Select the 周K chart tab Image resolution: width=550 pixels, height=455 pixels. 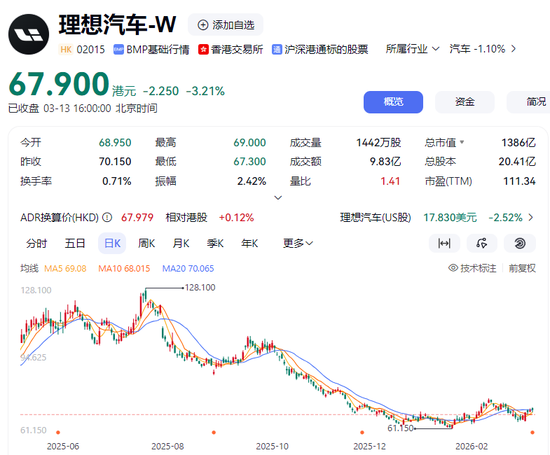point(146,243)
